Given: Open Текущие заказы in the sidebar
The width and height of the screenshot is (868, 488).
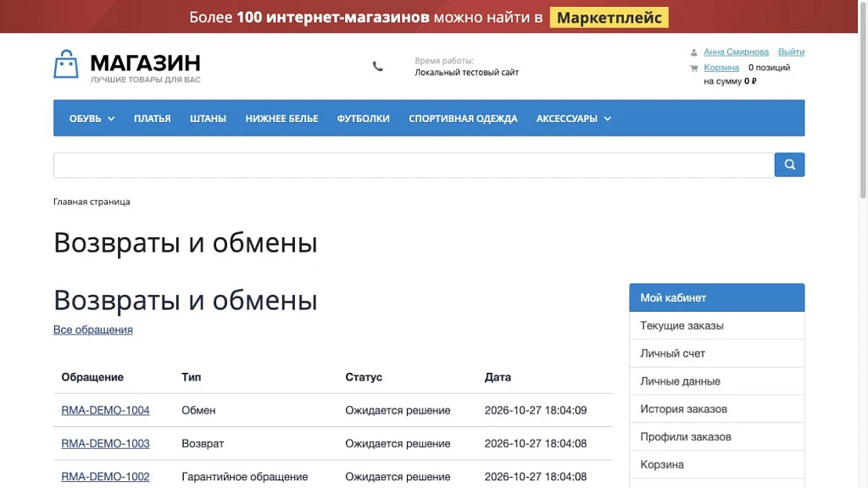Looking at the screenshot, I should tap(717, 326).
